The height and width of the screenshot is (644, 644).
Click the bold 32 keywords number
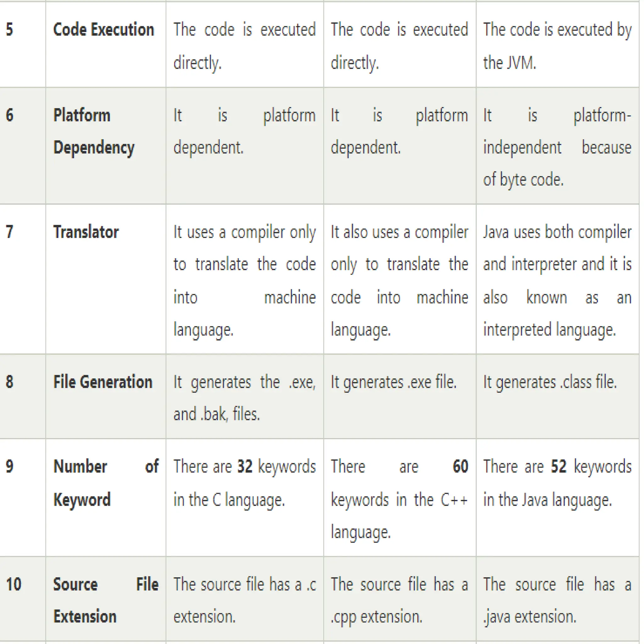[245, 467]
